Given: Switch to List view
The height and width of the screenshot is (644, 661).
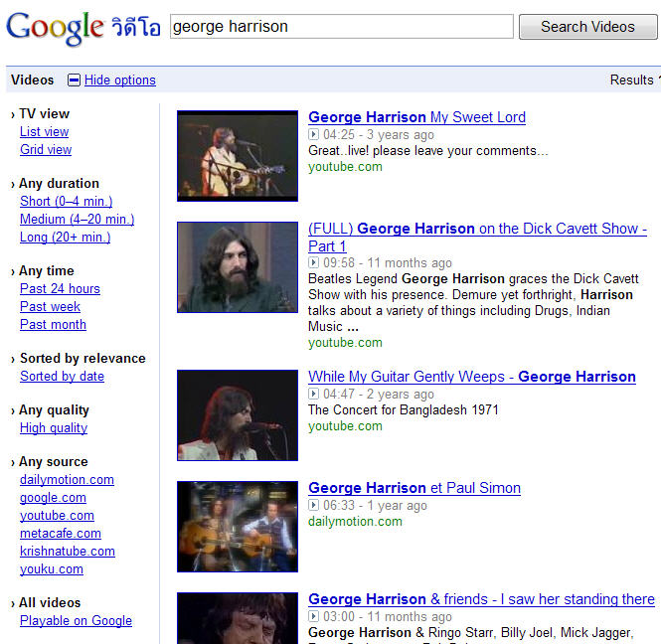Looking at the screenshot, I should tap(45, 132).
